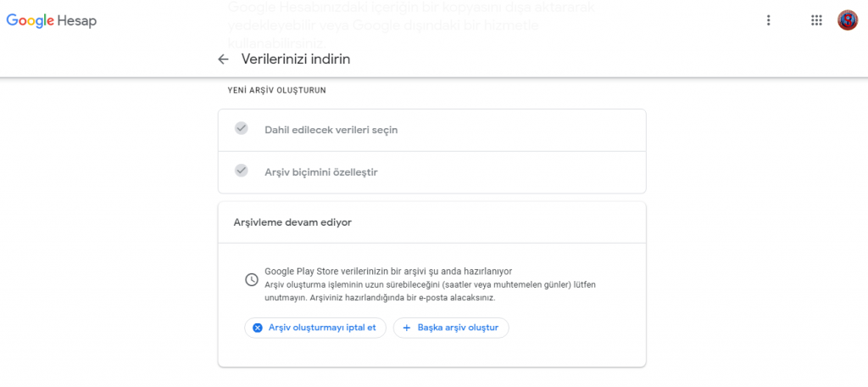
Task: Open the Google apps grid launcher
Action: coord(816,20)
